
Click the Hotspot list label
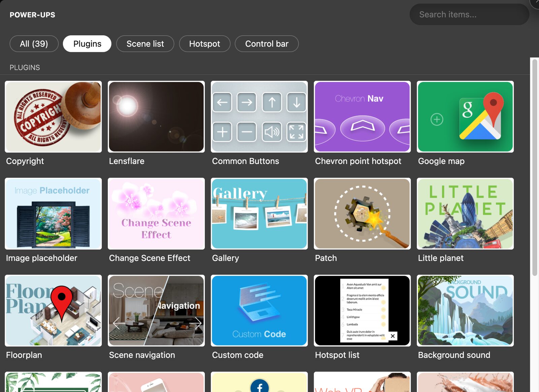[x=337, y=355]
